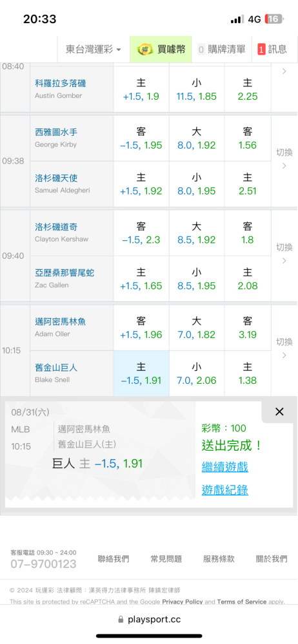Open 訊息 with red notification badge
The height and width of the screenshot is (644, 298).
272,50
